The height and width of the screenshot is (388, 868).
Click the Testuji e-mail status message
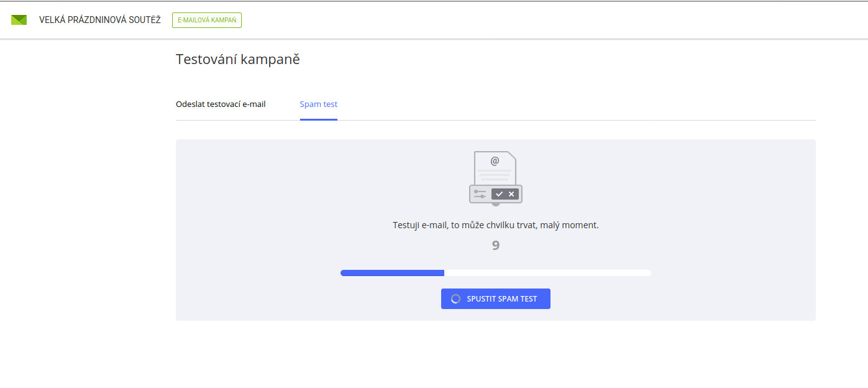tap(496, 225)
